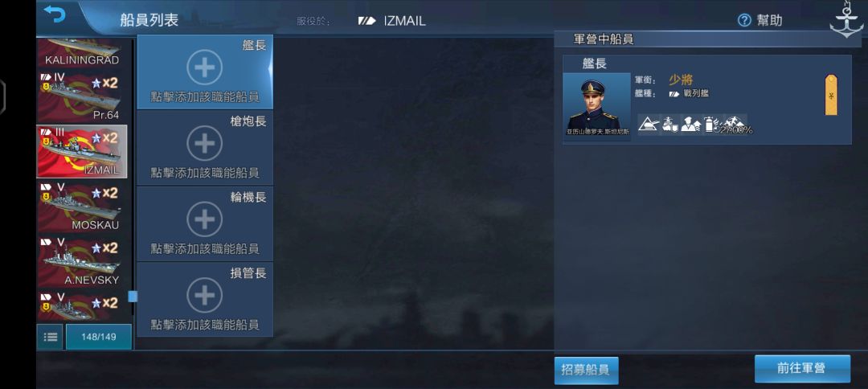The height and width of the screenshot is (389, 868).
Task: Tap the captain's skill icons row
Action: [x=693, y=125]
